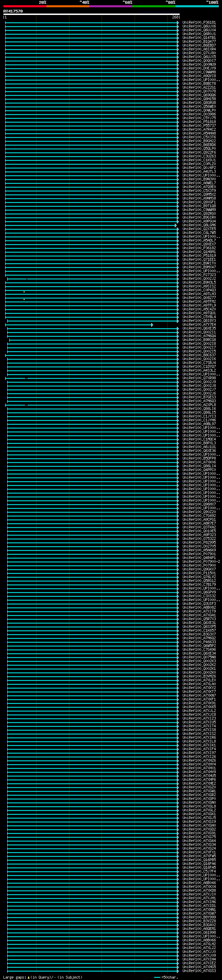Click label UniRef100_Q8H158
Screen dimensions: 222x980
click(x=199, y=99)
